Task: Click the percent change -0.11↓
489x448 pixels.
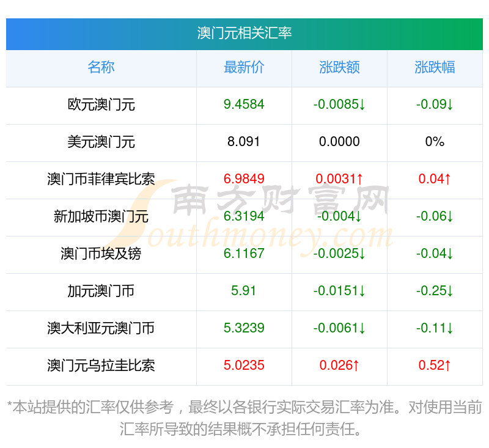Action: click(435, 328)
